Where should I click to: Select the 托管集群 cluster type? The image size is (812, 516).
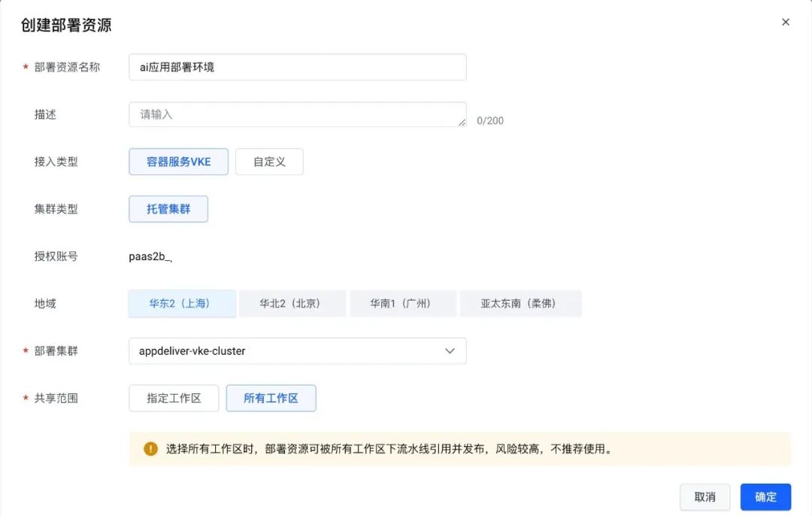click(x=168, y=209)
